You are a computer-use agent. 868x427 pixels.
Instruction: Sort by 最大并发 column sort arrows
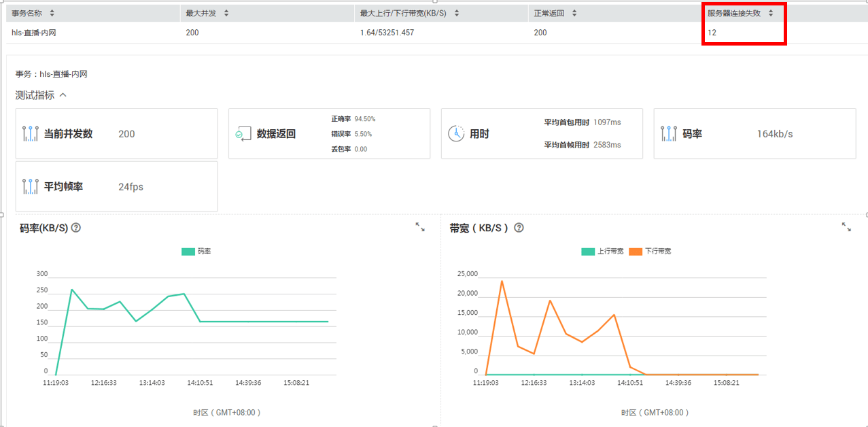(226, 13)
